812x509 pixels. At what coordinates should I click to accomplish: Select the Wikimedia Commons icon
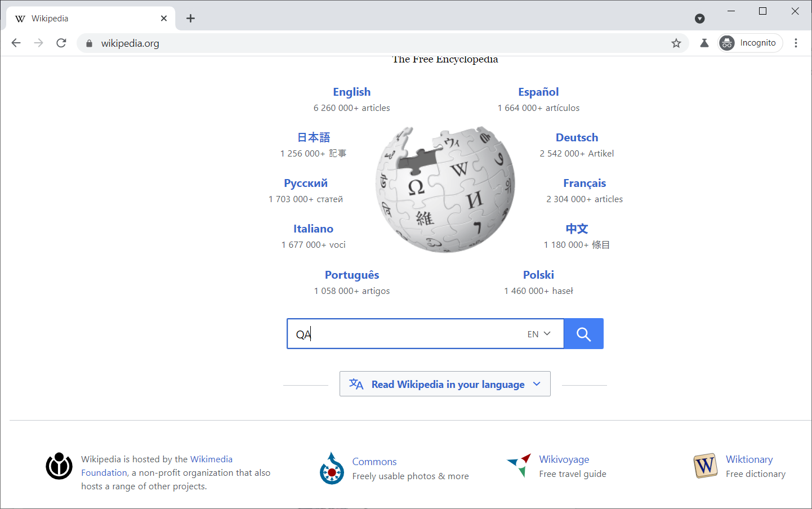332,467
